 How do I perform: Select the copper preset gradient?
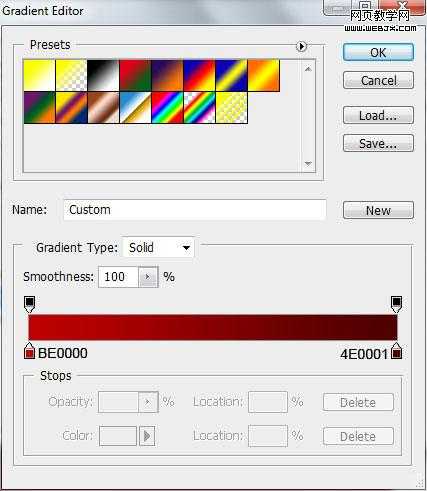(103, 107)
